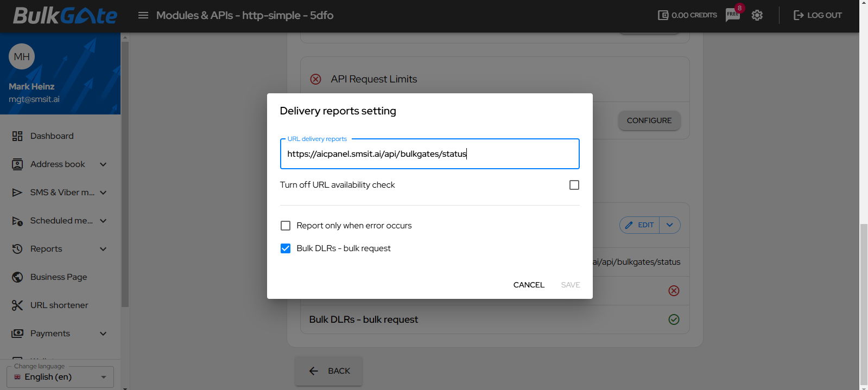Open the Payments menu item
This screenshot has width=868, height=390.
pyautogui.click(x=60, y=334)
